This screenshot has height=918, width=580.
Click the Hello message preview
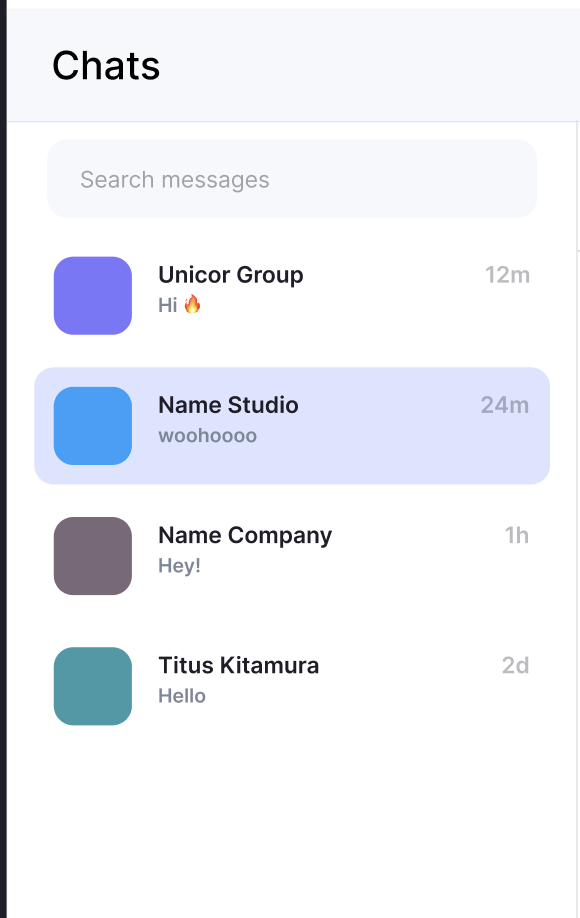(x=182, y=696)
